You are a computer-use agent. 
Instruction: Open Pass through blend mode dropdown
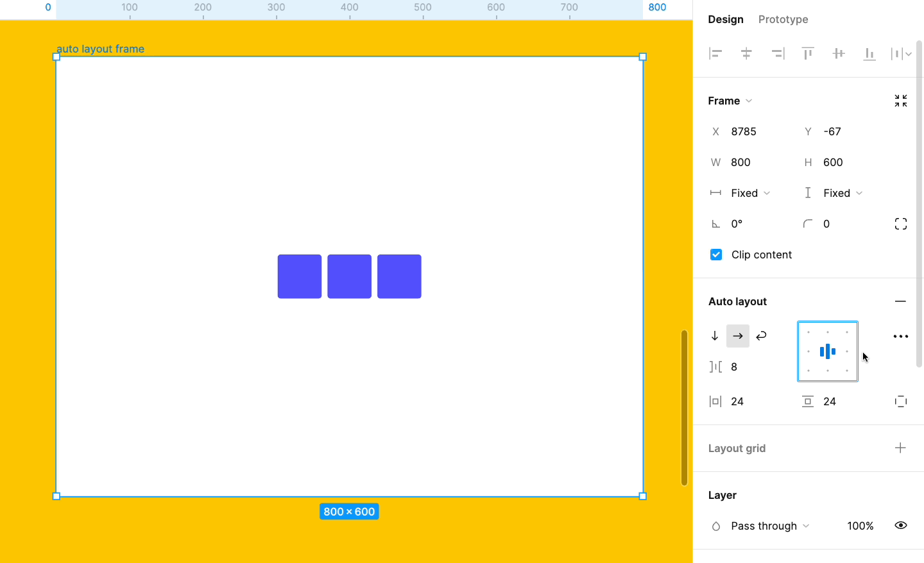(x=770, y=526)
